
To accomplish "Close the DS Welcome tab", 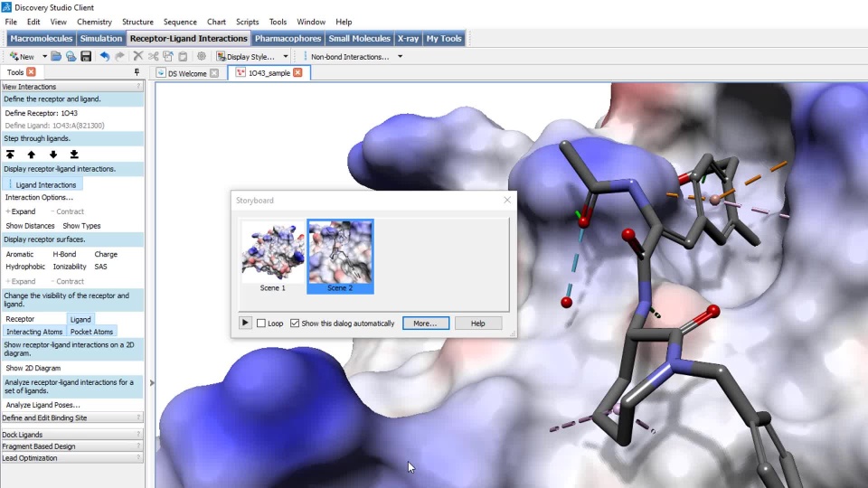I will (x=214, y=73).
